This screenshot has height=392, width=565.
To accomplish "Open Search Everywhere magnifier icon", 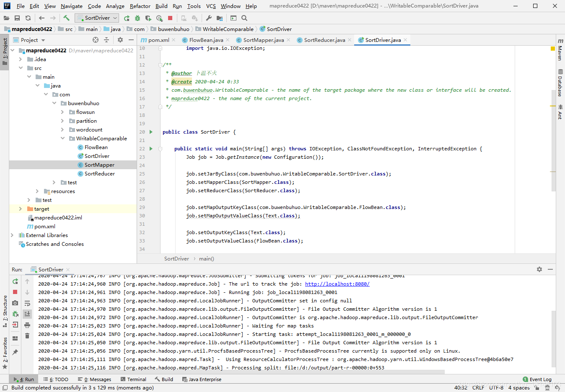I will click(244, 18).
